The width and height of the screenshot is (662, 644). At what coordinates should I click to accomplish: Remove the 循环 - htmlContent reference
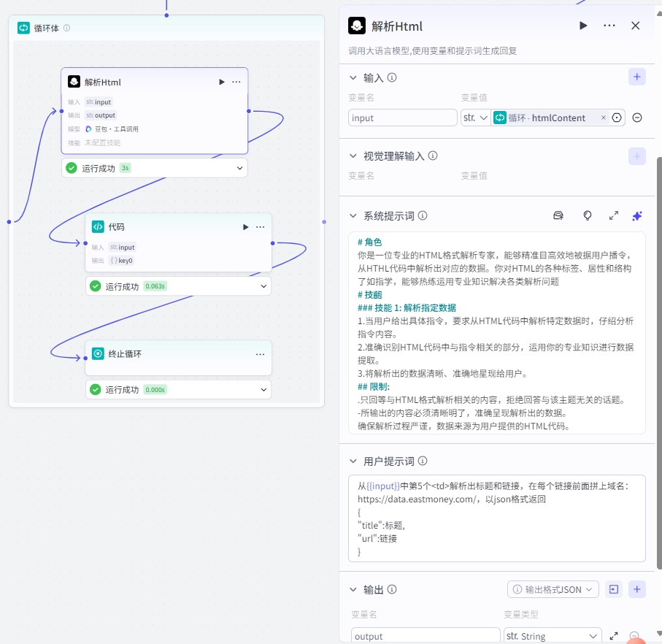pyautogui.click(x=604, y=118)
